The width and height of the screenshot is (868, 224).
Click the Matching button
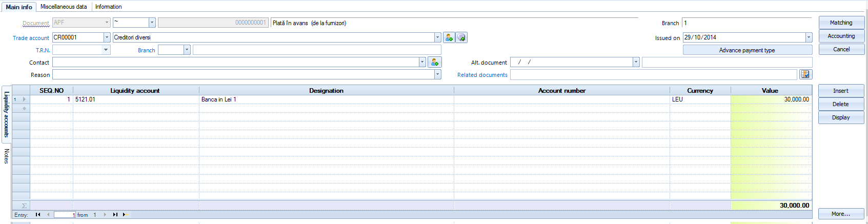click(x=841, y=23)
